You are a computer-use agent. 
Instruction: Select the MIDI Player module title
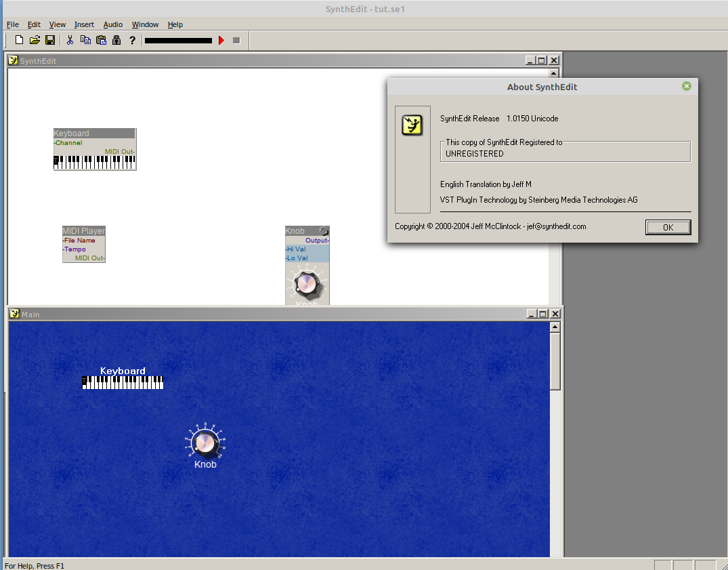click(84, 231)
